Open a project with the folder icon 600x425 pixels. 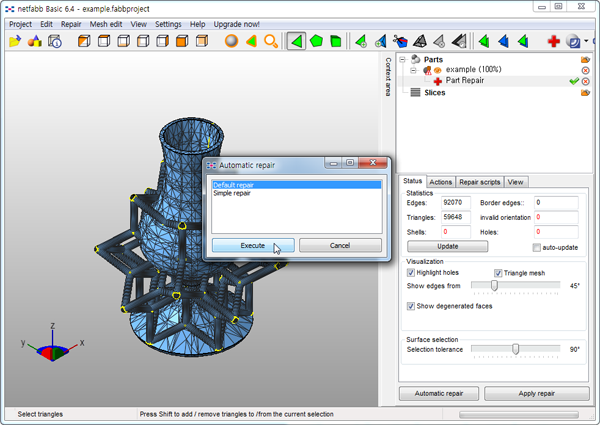coord(15,41)
